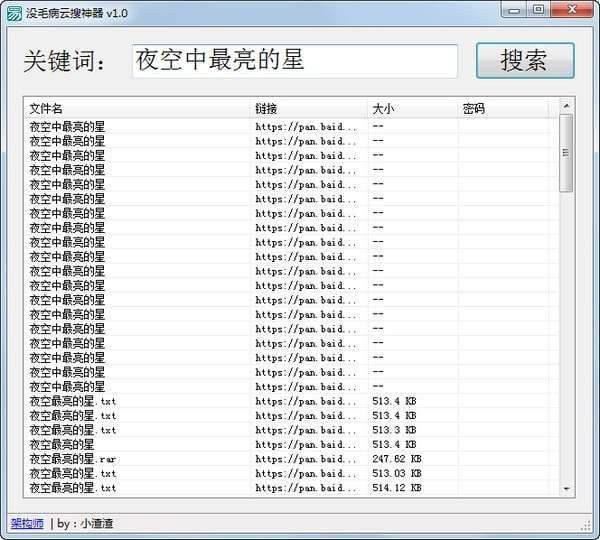Select the file '夜空最亮的星.rar'
Viewport: 600px width, 540px height.
(x=73, y=459)
